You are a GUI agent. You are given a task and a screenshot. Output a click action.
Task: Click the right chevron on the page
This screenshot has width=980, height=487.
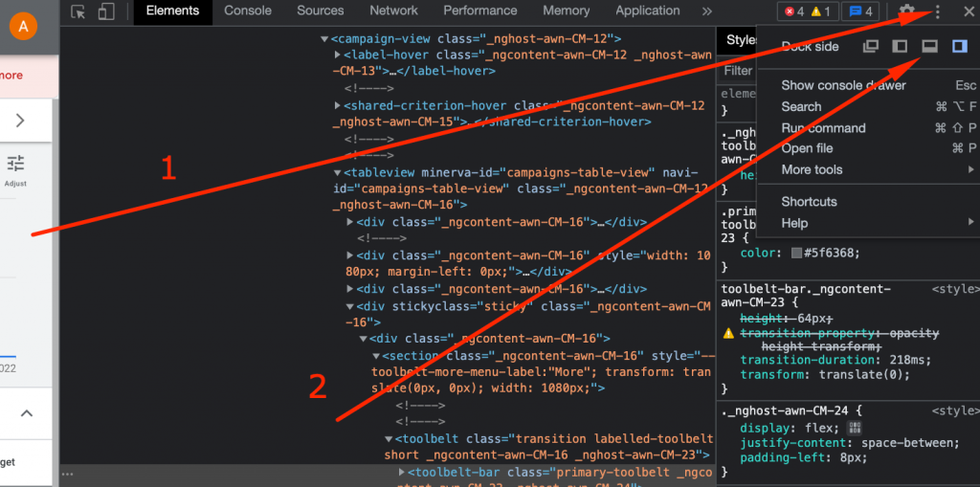21,120
